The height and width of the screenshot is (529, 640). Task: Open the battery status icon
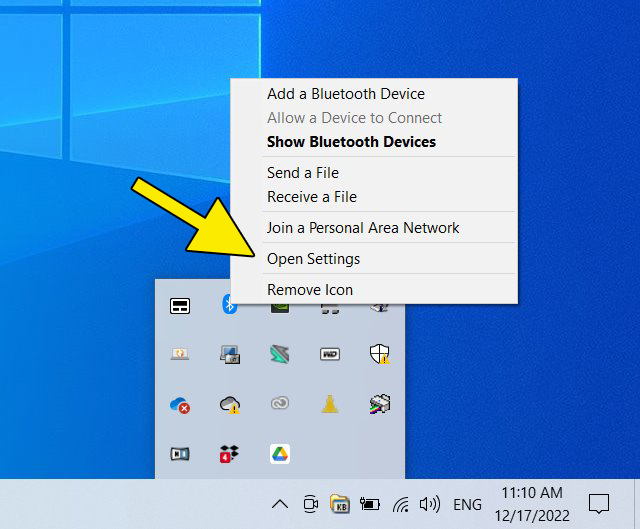pos(370,505)
